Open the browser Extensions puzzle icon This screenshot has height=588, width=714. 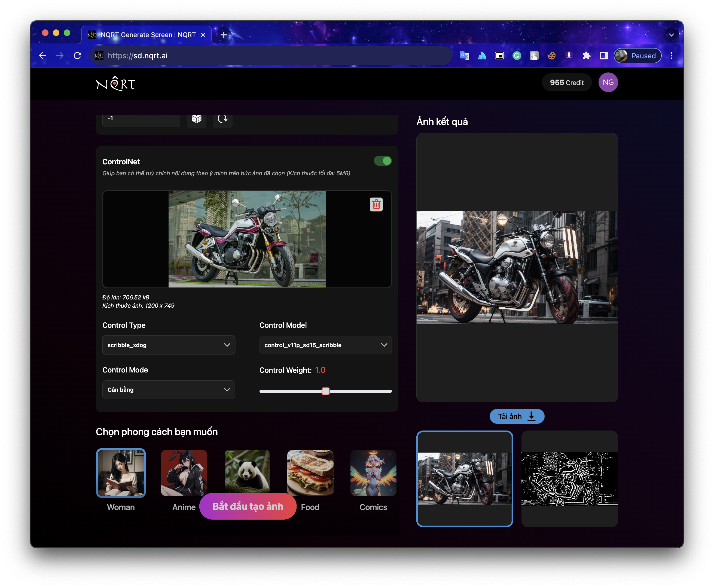tap(586, 56)
